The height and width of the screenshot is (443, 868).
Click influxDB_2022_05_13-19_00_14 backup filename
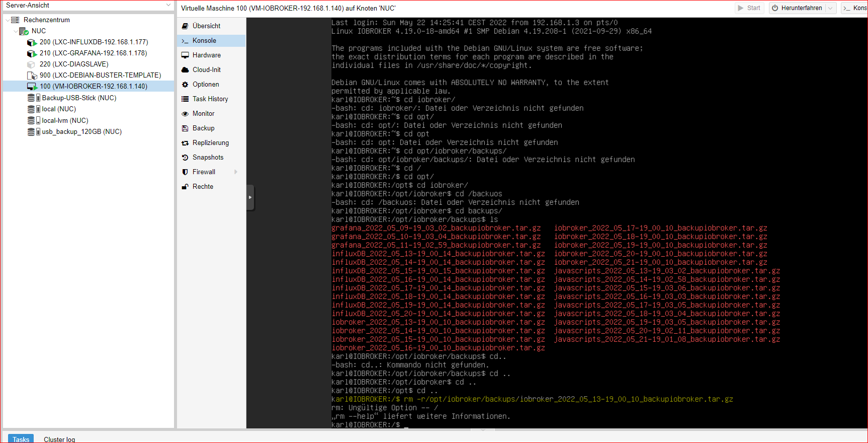point(438,254)
